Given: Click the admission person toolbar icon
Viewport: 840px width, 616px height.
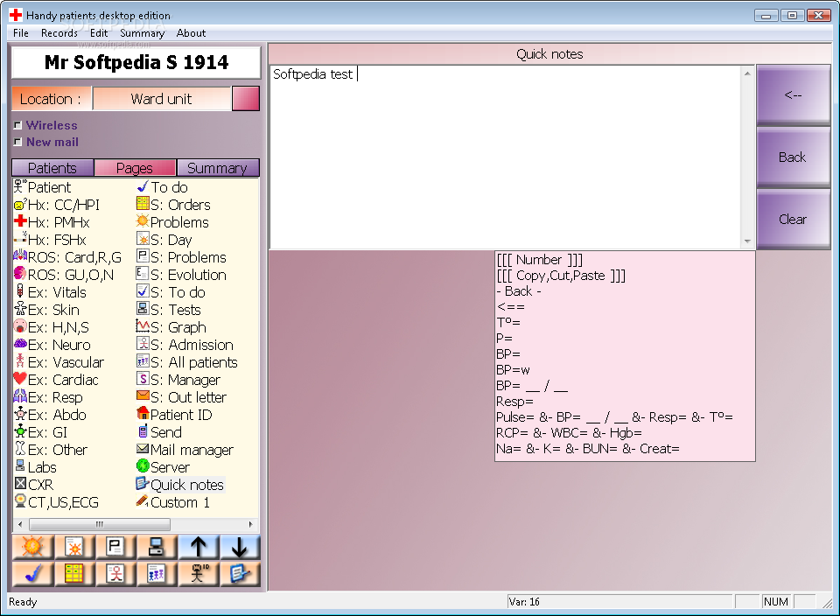Looking at the screenshot, I should click(x=115, y=574).
